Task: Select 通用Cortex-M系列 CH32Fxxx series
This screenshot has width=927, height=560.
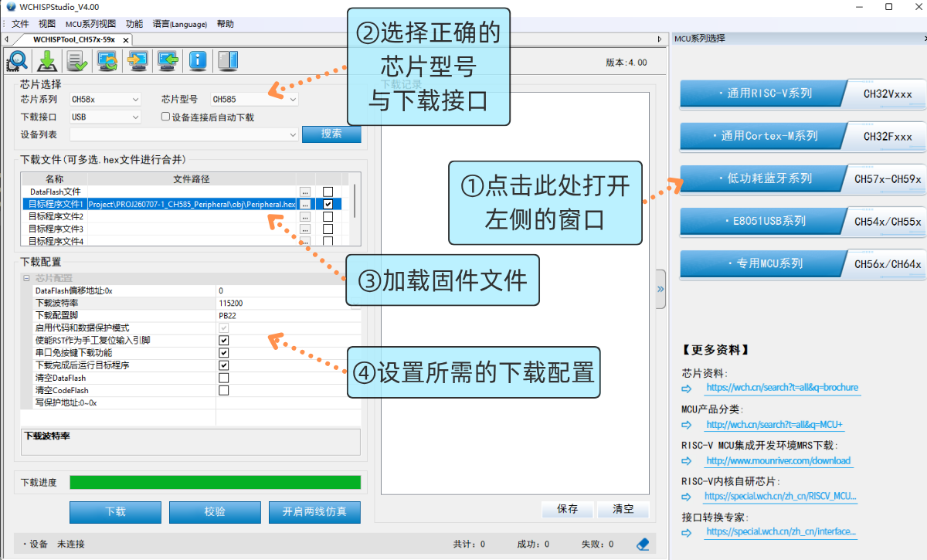Action: (x=801, y=136)
